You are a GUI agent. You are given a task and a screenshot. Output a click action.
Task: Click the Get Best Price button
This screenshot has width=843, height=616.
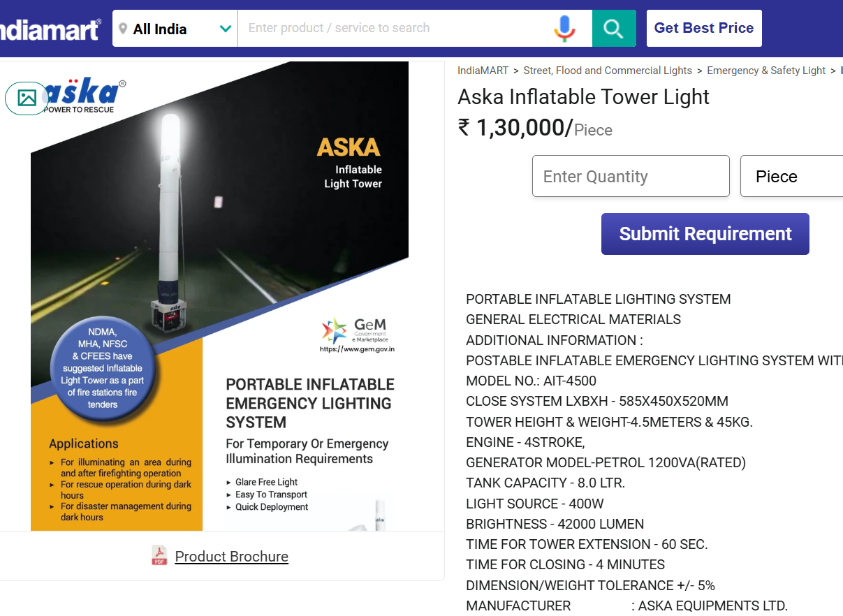tap(704, 29)
